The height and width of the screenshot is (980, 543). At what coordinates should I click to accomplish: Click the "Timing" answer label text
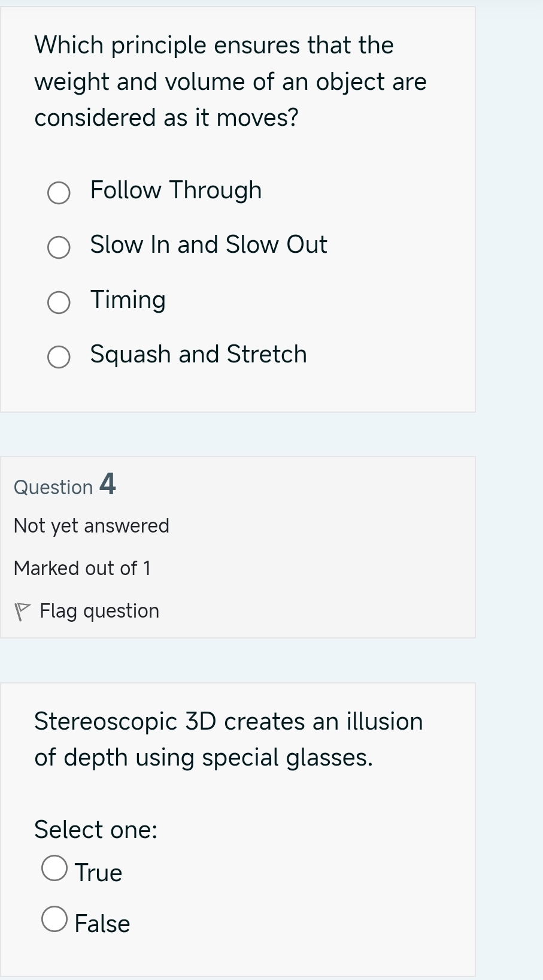point(128,300)
